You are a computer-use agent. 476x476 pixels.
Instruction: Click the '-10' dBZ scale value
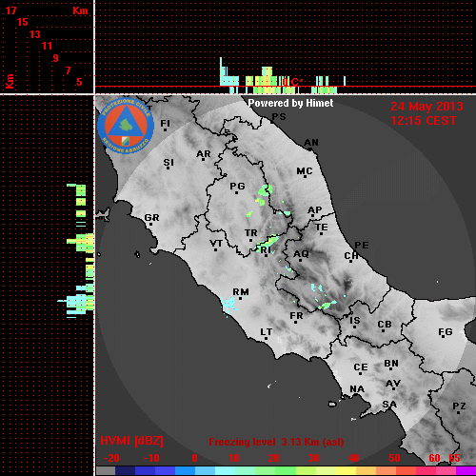pyautogui.click(x=151, y=458)
